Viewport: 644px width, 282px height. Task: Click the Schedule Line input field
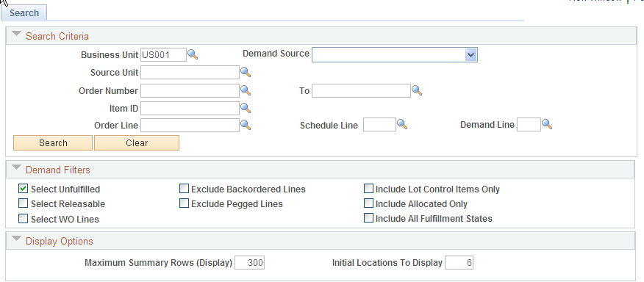(x=380, y=125)
